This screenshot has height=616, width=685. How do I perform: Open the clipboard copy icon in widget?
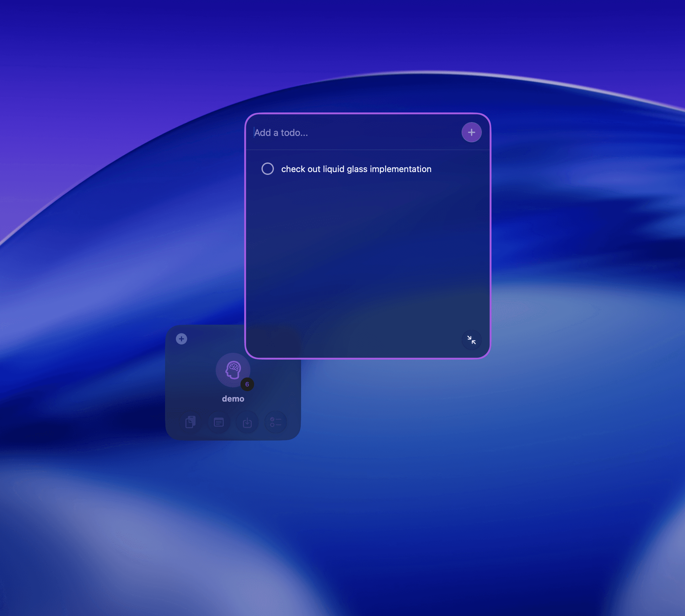coord(191,422)
